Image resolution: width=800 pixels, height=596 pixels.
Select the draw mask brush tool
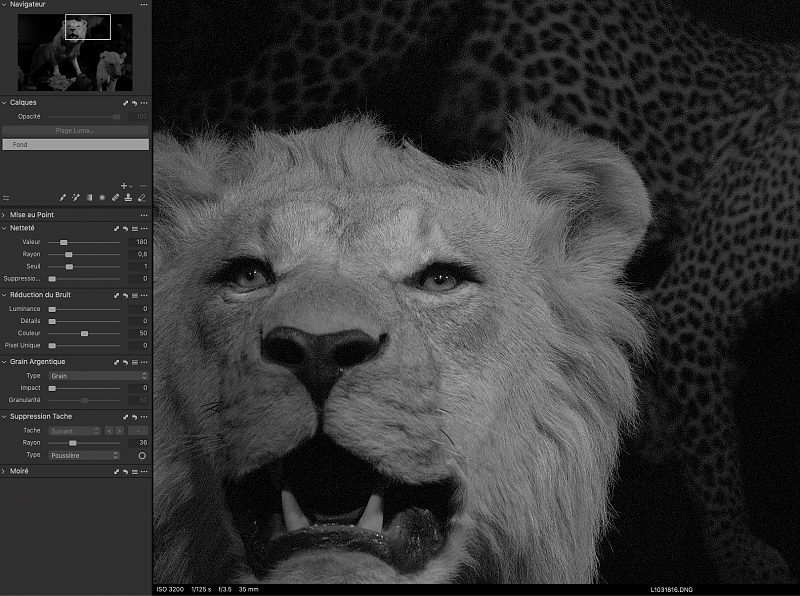click(x=63, y=198)
